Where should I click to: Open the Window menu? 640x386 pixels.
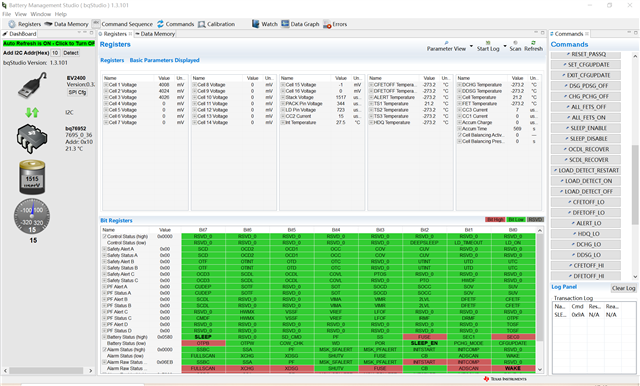[x=41, y=14]
